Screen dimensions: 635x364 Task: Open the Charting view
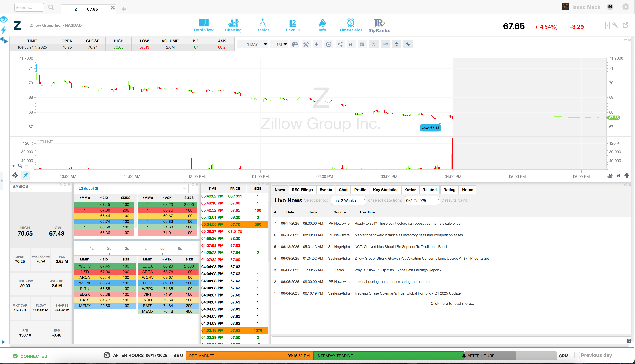233,25
